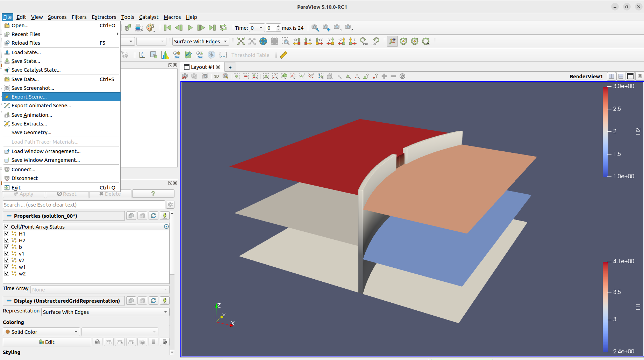The image size is (644, 360).
Task: Uncheck the H2 array checkbox
Action: point(7,240)
